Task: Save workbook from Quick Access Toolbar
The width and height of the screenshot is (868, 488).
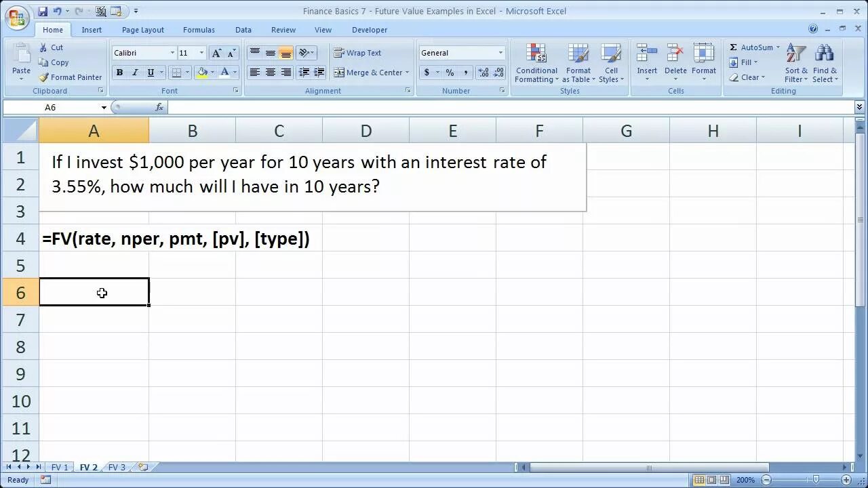Action: click(x=43, y=11)
